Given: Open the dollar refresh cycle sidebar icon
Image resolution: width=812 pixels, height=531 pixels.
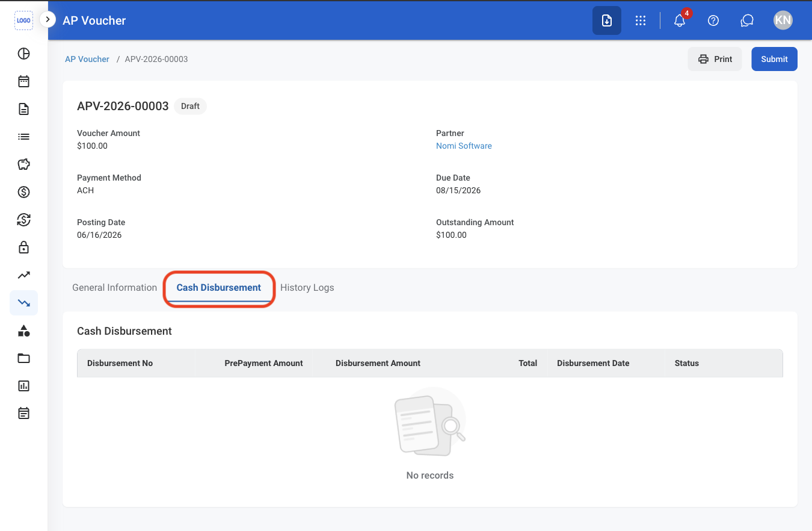Looking at the screenshot, I should (23, 220).
